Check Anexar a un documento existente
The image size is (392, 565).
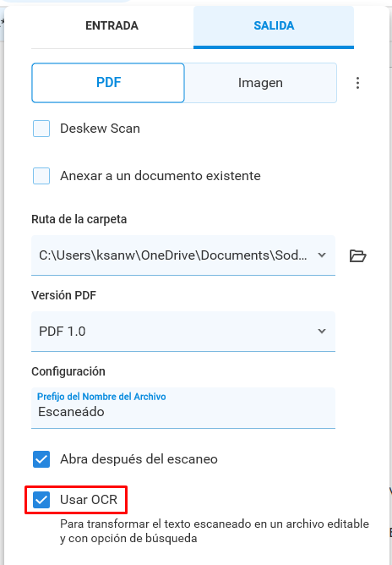(41, 176)
